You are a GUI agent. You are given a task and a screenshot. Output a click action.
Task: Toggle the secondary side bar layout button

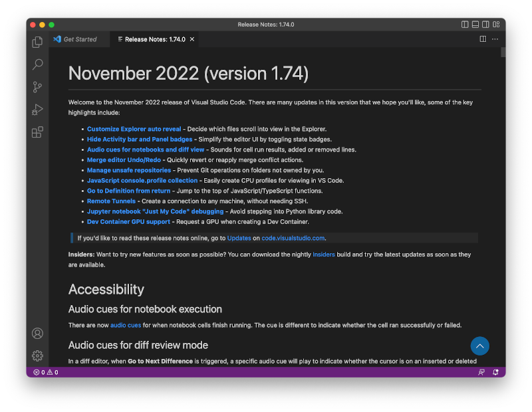[485, 25]
